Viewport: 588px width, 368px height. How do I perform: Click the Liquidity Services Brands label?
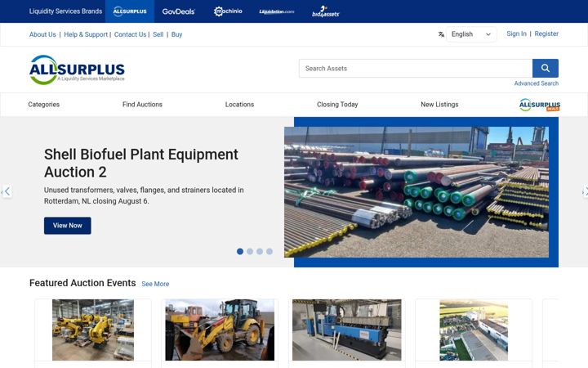[x=65, y=11]
